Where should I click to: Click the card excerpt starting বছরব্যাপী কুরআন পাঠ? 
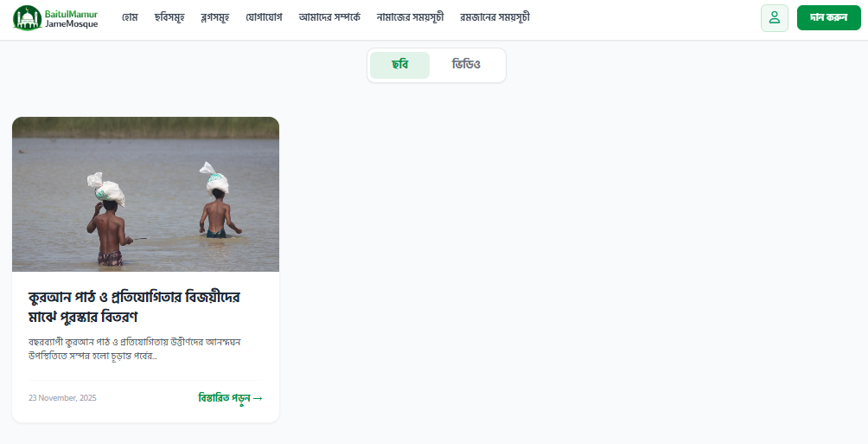pos(135,349)
